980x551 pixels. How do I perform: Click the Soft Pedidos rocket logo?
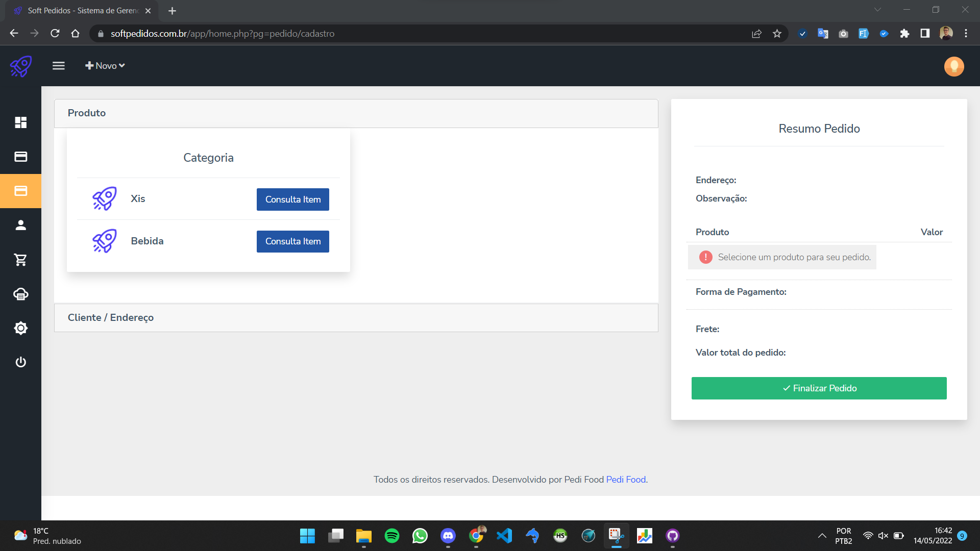tap(20, 66)
